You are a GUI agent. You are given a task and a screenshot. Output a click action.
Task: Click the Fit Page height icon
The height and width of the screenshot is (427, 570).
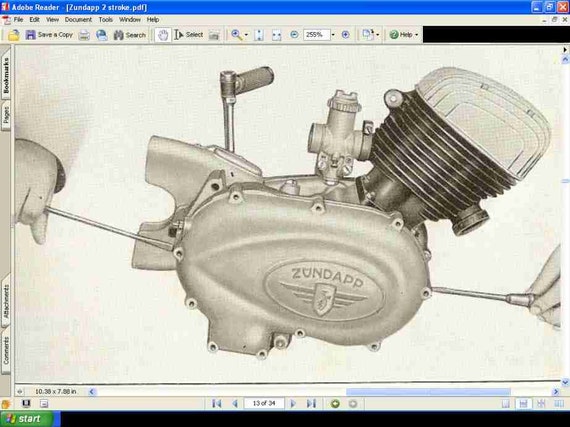tap(259, 35)
